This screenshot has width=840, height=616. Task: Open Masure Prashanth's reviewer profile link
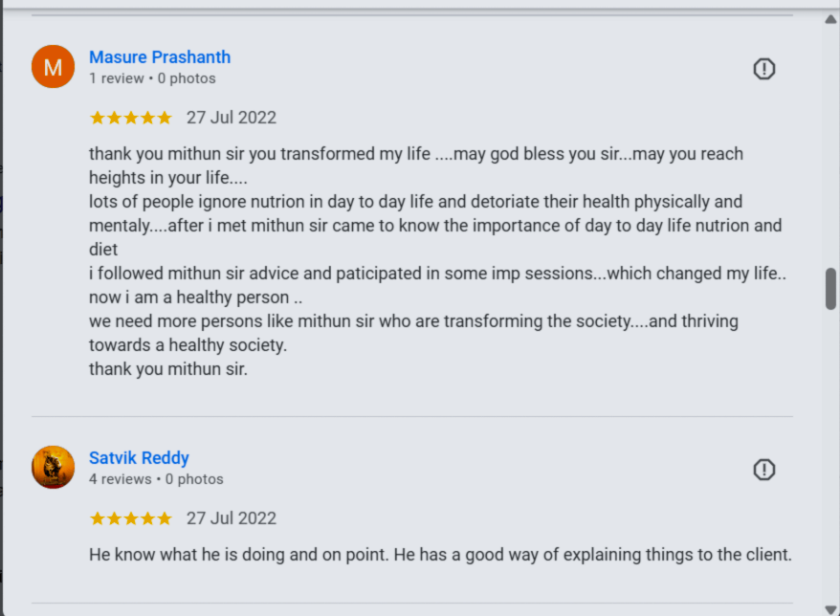(160, 57)
